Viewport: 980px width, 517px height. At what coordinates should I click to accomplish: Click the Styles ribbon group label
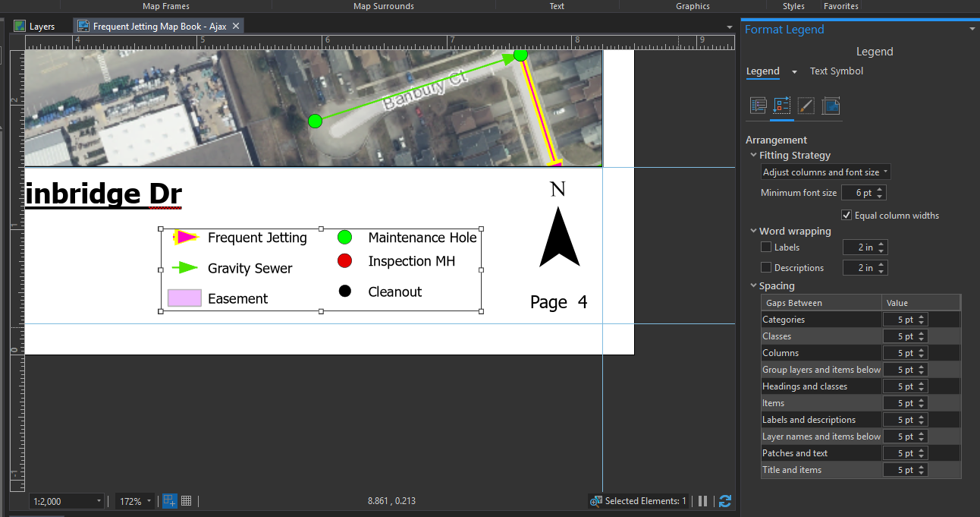(794, 6)
